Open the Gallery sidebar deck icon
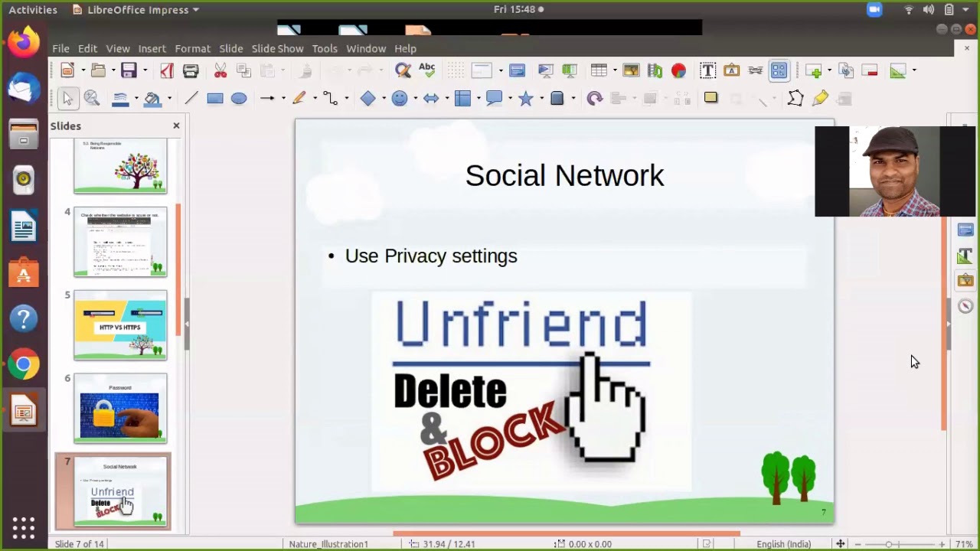 [x=965, y=281]
